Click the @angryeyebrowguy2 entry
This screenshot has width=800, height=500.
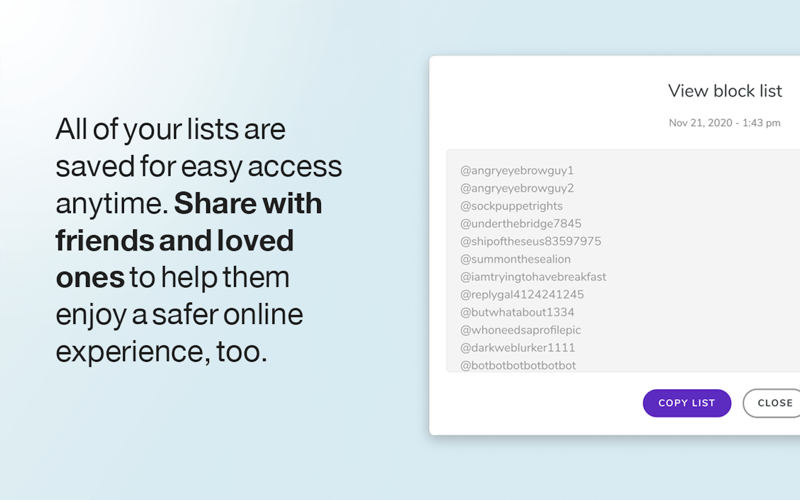pyautogui.click(x=517, y=188)
